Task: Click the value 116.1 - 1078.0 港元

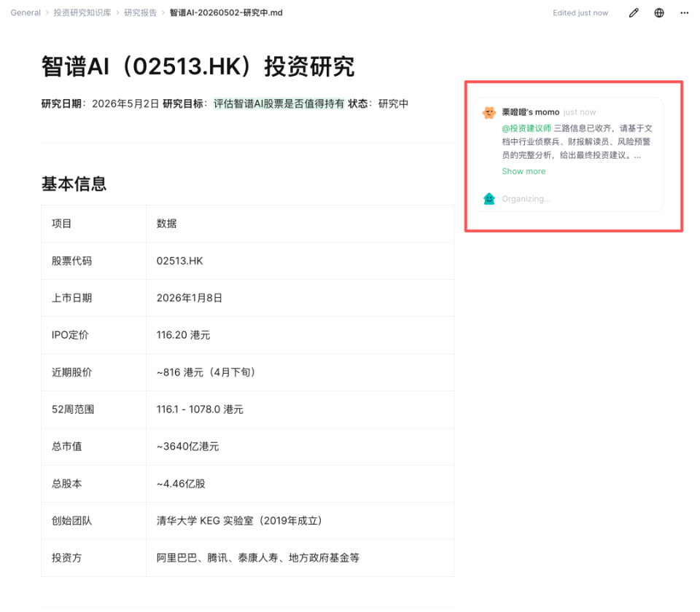Action: coord(200,409)
